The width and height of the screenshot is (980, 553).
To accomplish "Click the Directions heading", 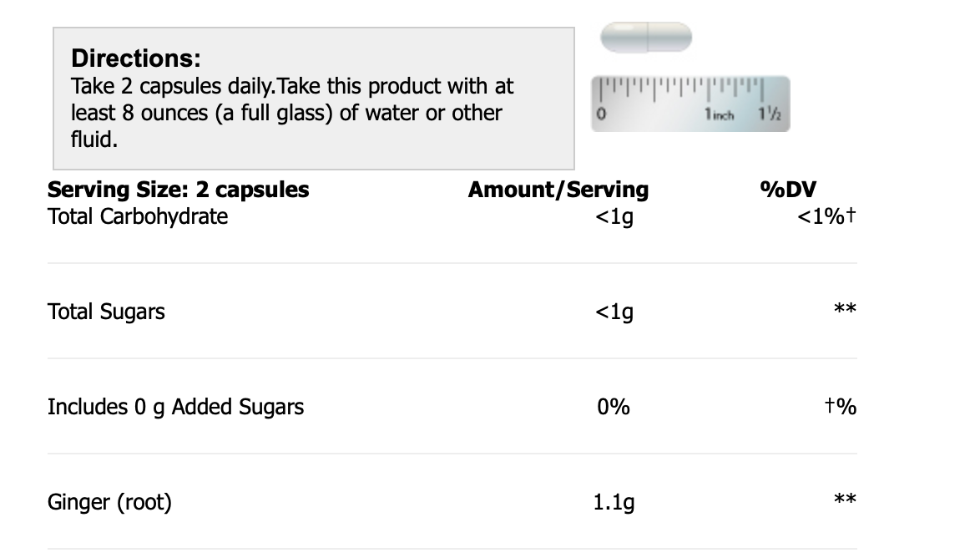I will (x=136, y=58).
